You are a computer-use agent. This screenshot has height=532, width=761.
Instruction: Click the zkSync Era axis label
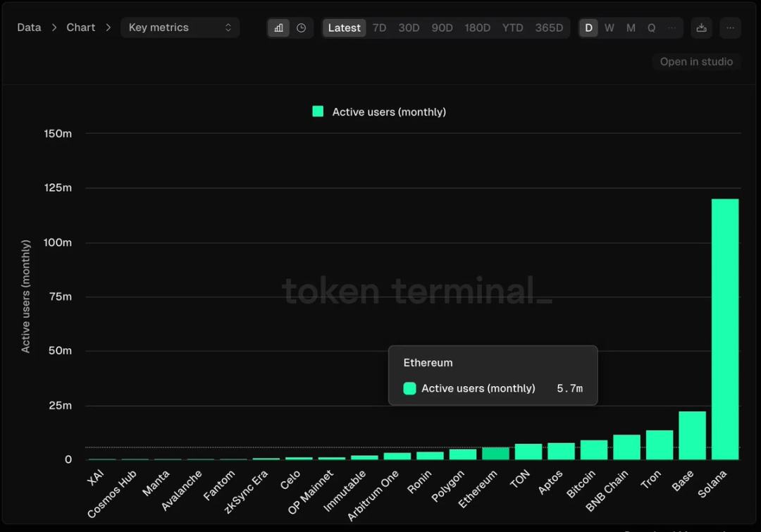pos(246,492)
